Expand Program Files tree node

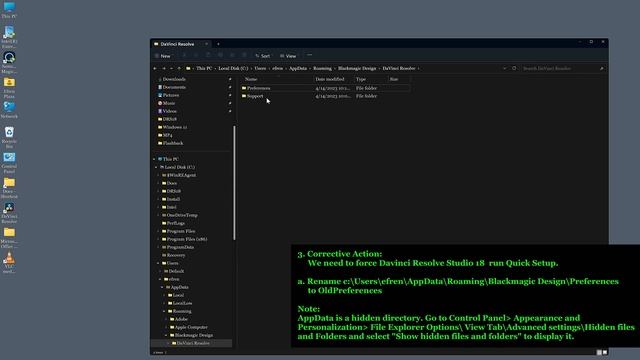point(158,231)
